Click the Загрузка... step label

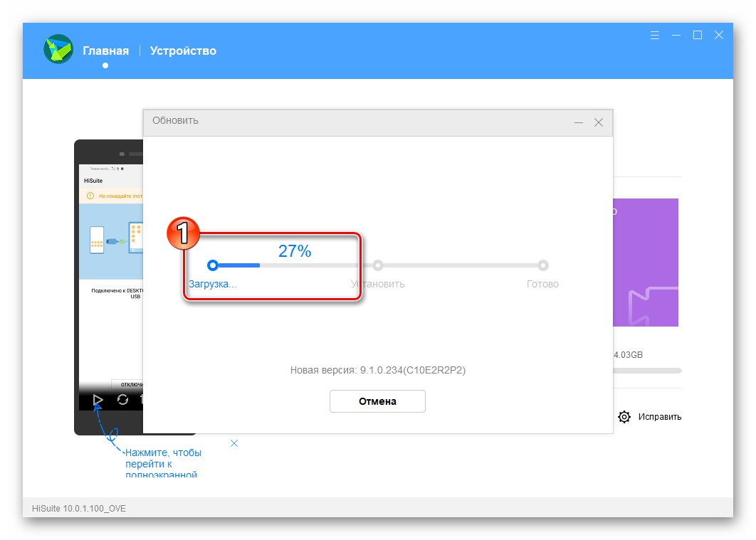click(213, 284)
